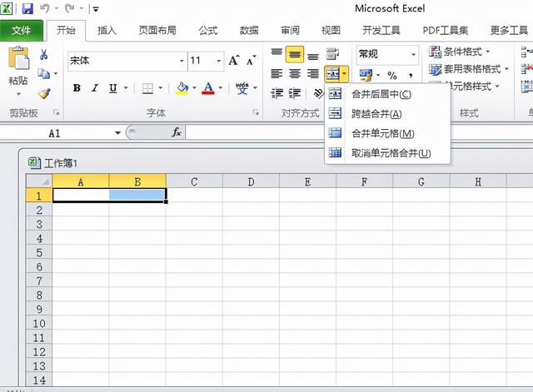Open the 常规 number format dropdown

(414, 54)
